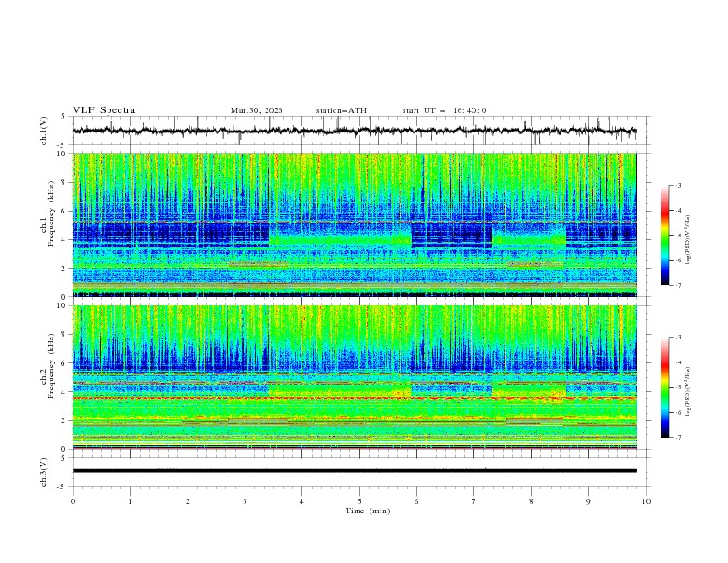The height and width of the screenshot is (563, 728).
Task: Click the 'VLF Spectra' title text
Action: tap(104, 110)
